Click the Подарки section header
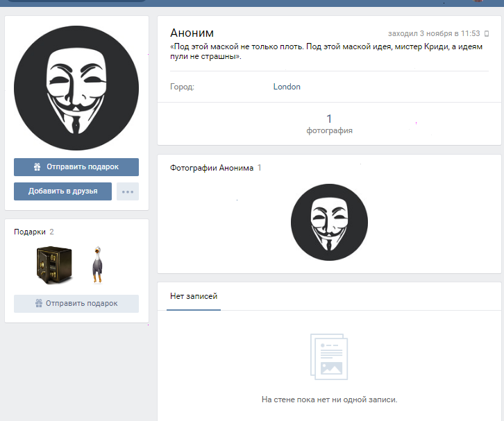Screen dimensions: 504x421 point(34,232)
